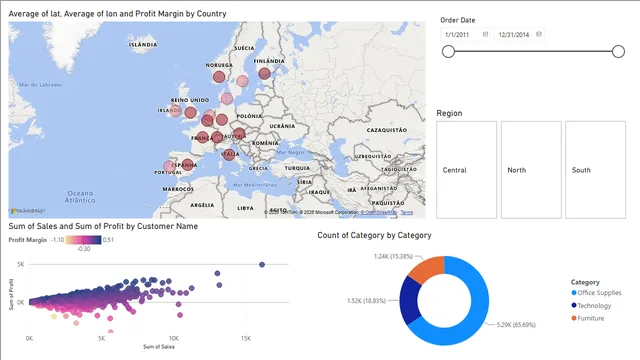Click the CAZAQUISTÃO label on the map
This screenshot has width=640, height=360.
pyautogui.click(x=387, y=130)
